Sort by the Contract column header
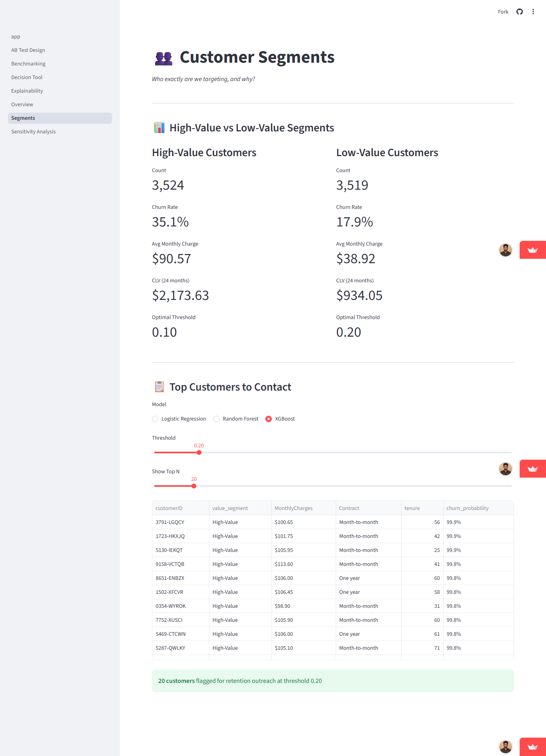 [x=369, y=508]
